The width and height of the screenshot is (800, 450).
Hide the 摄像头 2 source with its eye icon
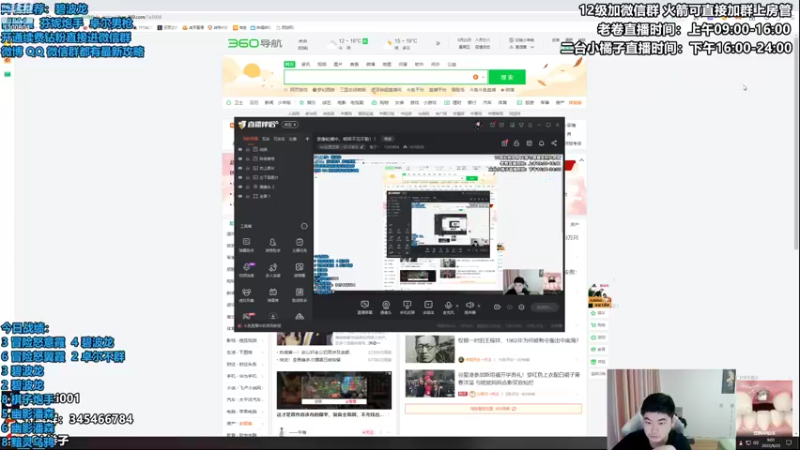240,187
